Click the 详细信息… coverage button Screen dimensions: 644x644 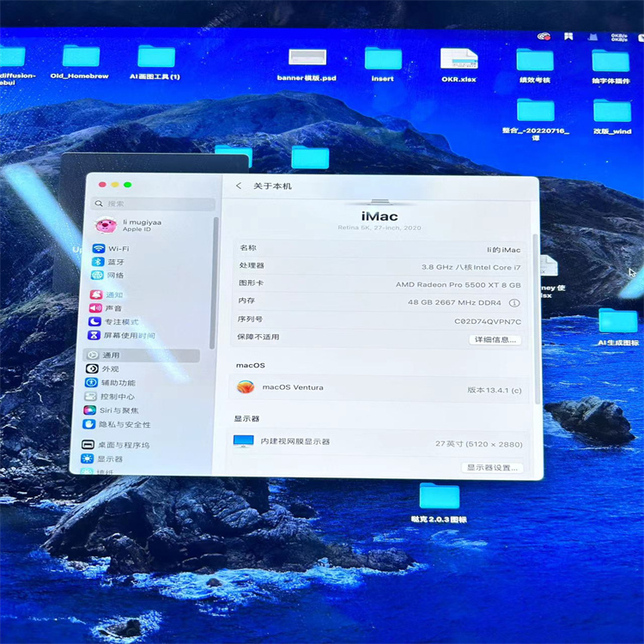point(495,340)
